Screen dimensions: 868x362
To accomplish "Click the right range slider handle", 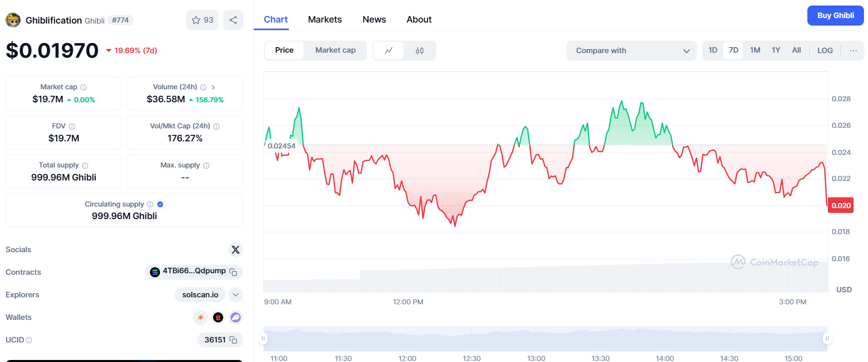I will pos(827,338).
